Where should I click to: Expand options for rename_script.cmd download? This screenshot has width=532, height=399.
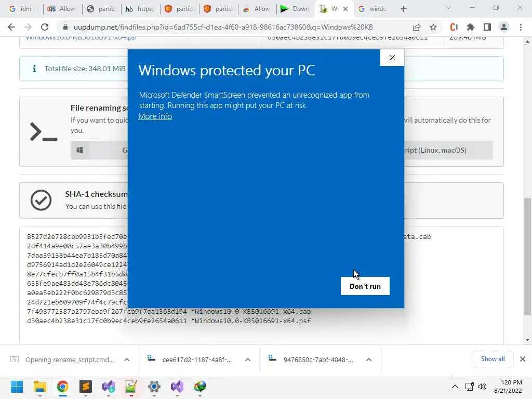[127, 360]
